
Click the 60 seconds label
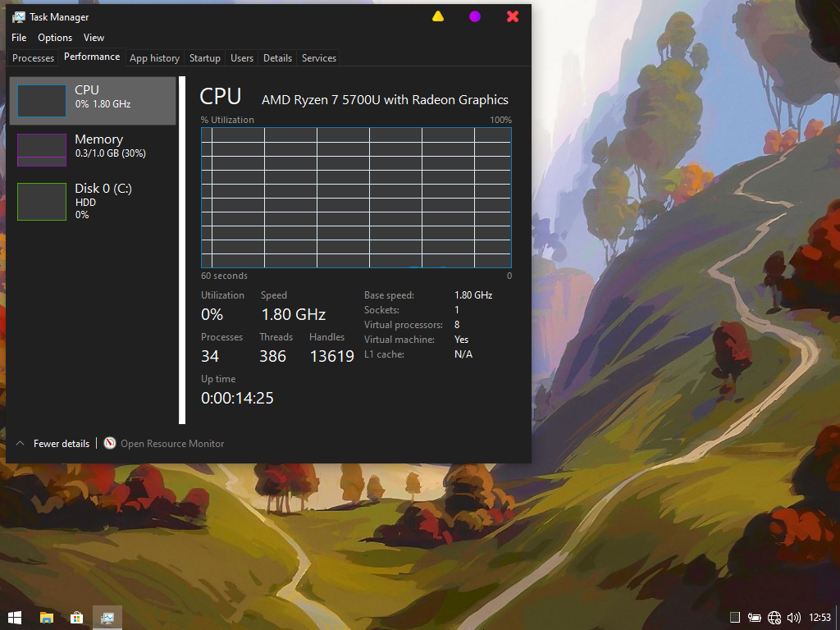pos(225,276)
